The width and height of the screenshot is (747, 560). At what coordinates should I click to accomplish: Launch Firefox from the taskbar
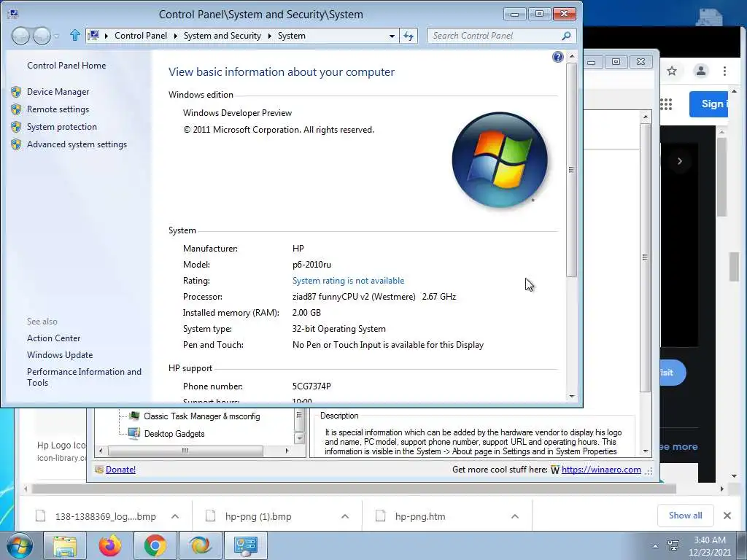click(110, 545)
